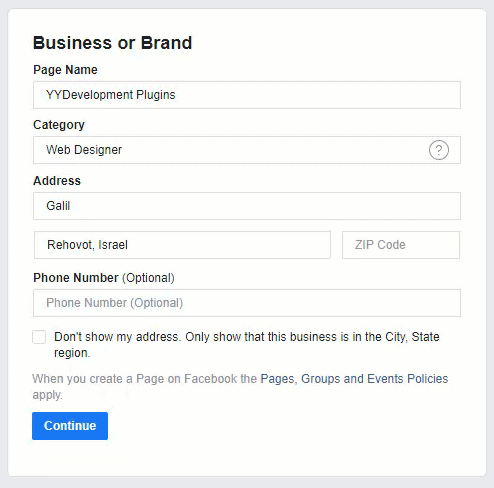Click the 'When you create a Page' notice text
The width and height of the screenshot is (494, 488).
point(145,379)
